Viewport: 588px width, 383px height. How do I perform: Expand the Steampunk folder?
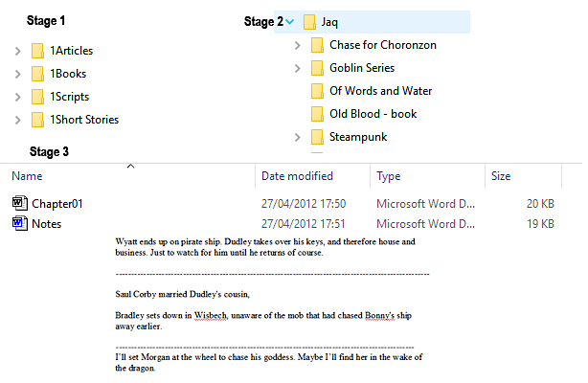pos(298,137)
